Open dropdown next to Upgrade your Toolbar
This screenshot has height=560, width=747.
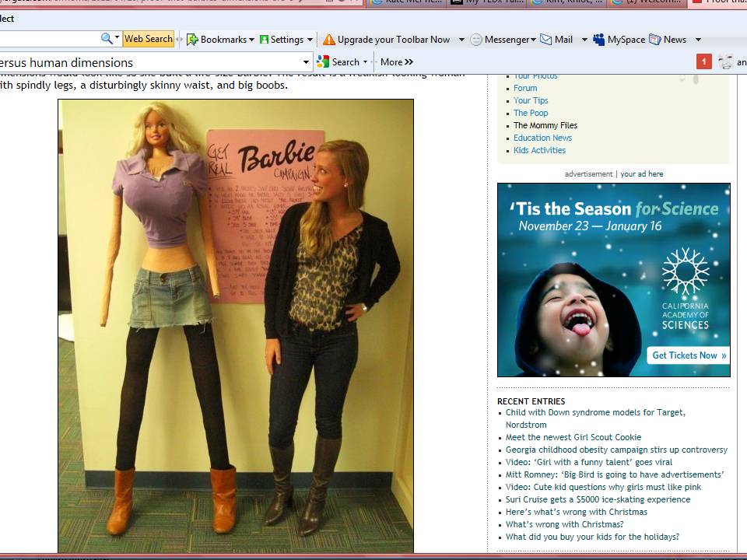tap(461, 40)
